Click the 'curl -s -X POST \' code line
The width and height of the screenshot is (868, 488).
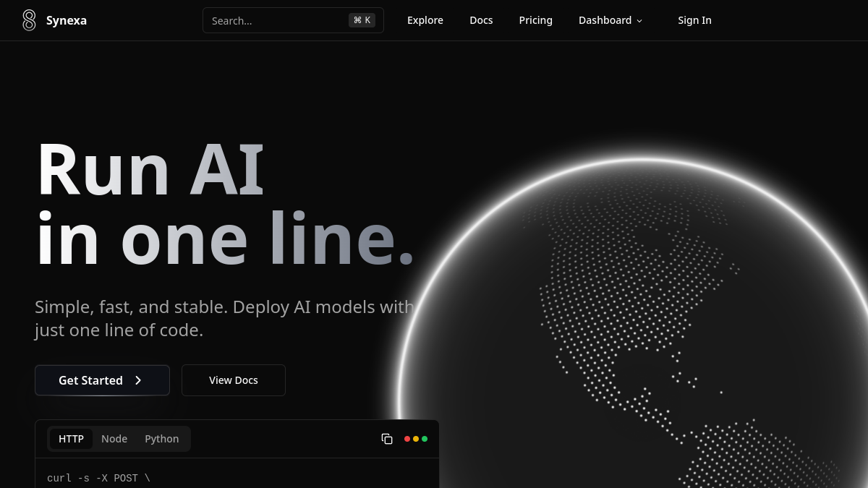(x=98, y=478)
